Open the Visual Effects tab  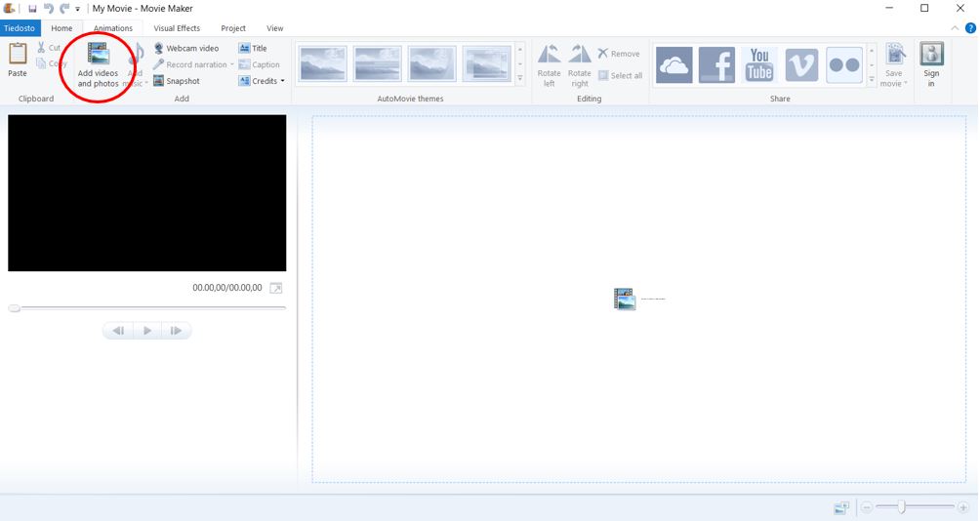pos(177,28)
